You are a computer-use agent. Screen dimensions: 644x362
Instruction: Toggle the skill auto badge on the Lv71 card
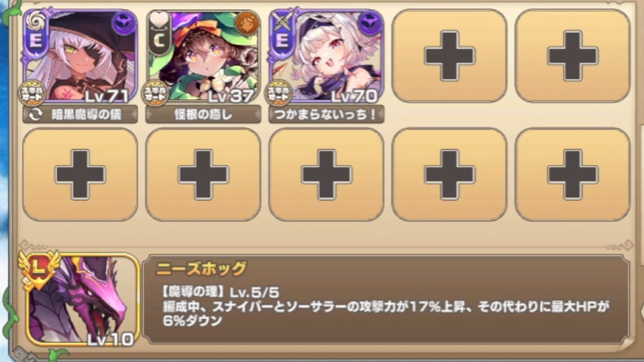32,94
